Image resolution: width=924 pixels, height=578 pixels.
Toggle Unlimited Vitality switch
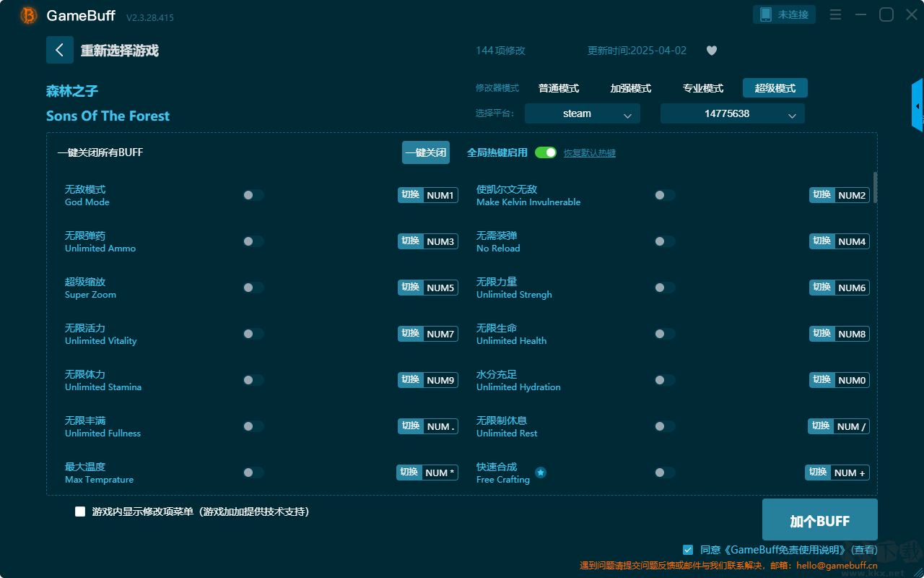pyautogui.click(x=253, y=334)
